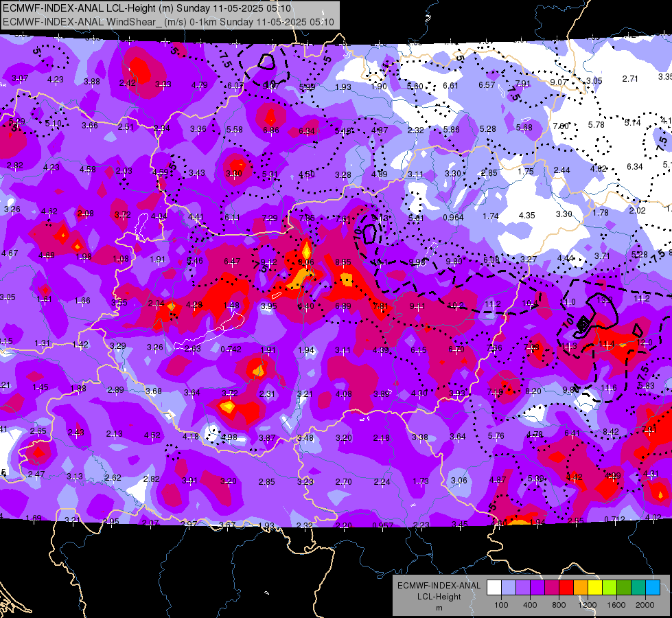Select the dark green legend swatch
Image resolution: width=672 pixels, height=618 pixels.
tap(624, 588)
